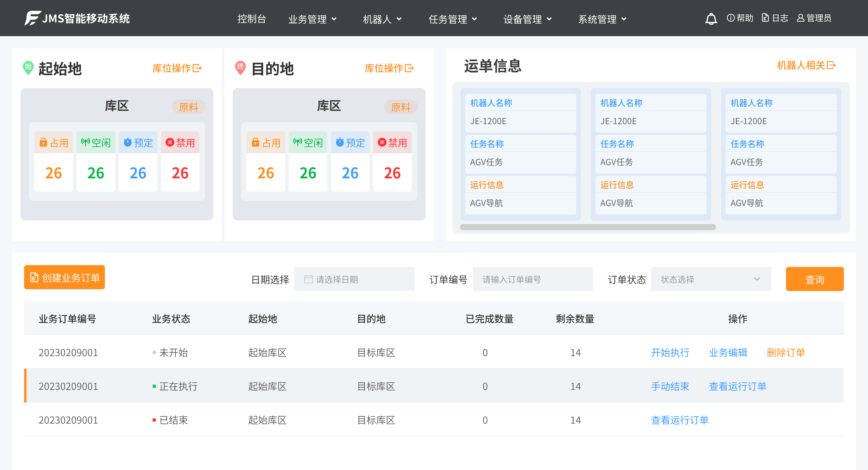Expand the 设备管理 menu
868x470 pixels.
tap(528, 19)
